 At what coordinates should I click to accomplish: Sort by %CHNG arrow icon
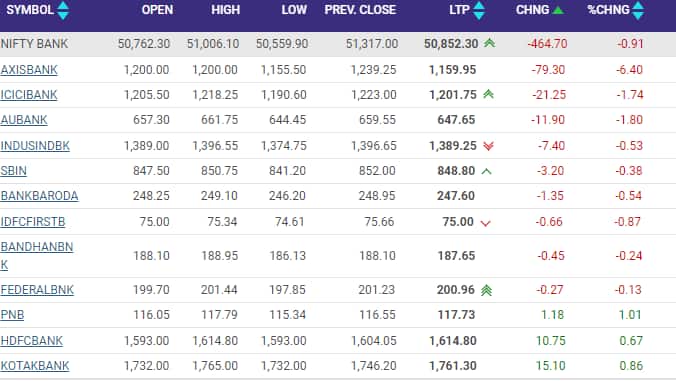(638, 10)
